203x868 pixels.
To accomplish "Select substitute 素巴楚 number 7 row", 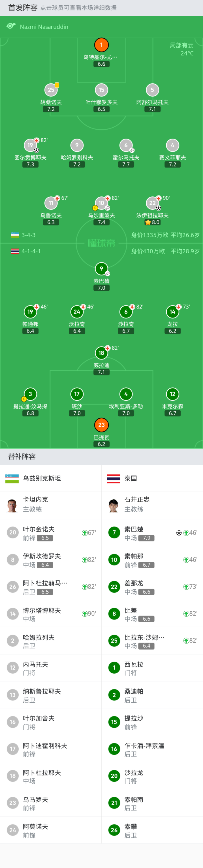I will [152, 533].
